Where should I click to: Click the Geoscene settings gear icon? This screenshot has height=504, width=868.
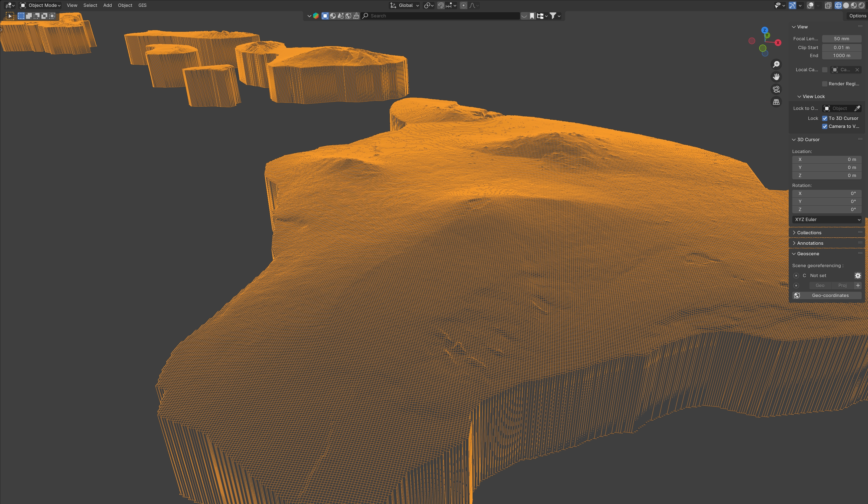point(858,275)
